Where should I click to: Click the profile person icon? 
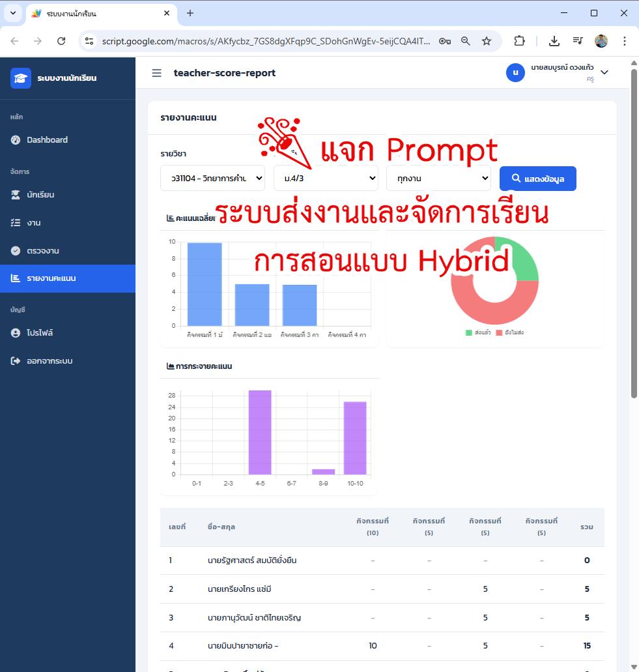pos(16,332)
